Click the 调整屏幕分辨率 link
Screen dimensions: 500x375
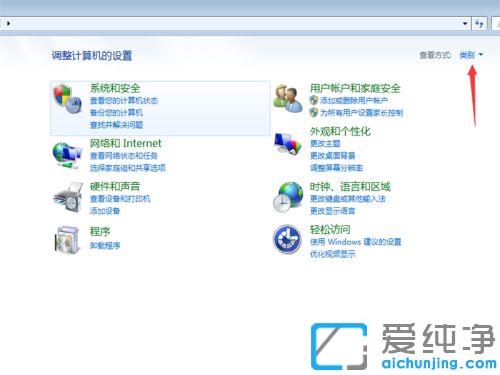(x=336, y=168)
